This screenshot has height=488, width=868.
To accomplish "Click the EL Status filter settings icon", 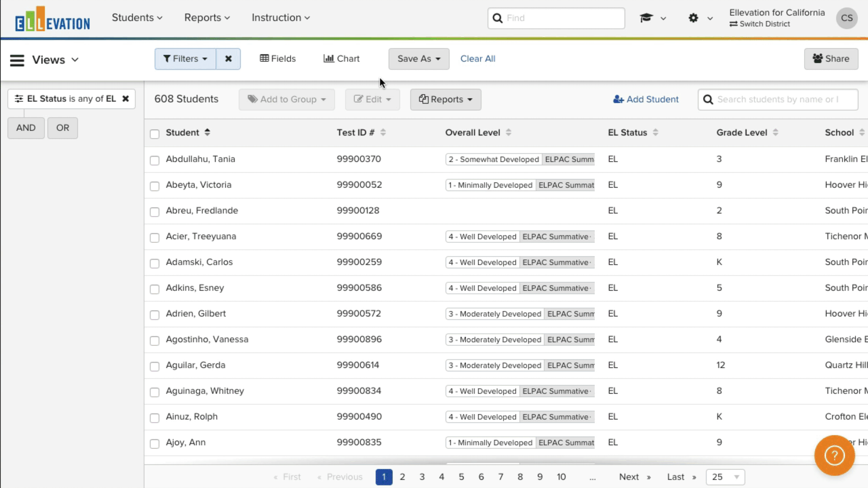I will click(x=19, y=99).
